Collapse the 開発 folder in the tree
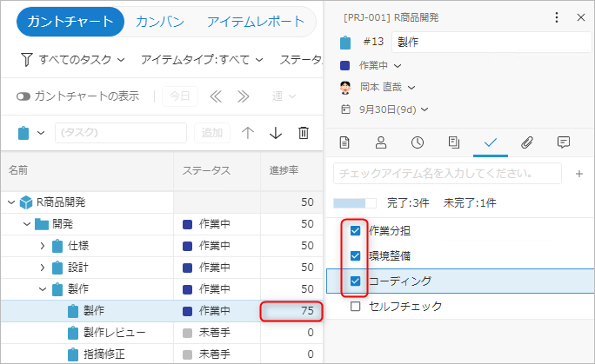595x364 pixels. click(x=27, y=224)
